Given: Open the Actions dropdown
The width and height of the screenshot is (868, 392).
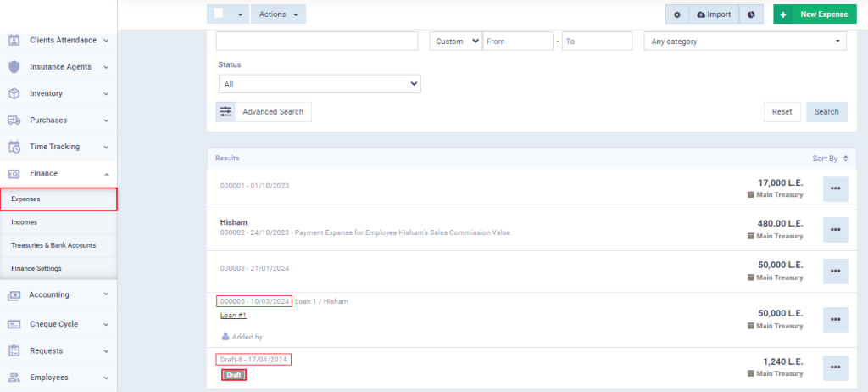Looking at the screenshot, I should click(x=278, y=14).
